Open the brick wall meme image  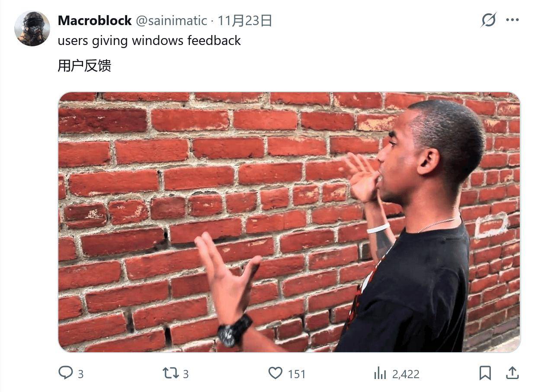[289, 222]
